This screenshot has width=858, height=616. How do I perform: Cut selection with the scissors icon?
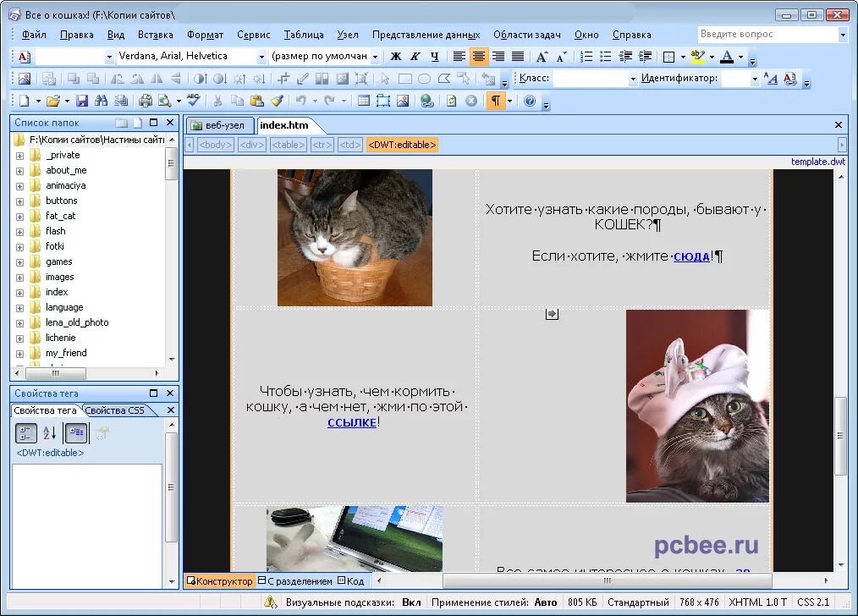point(217,101)
